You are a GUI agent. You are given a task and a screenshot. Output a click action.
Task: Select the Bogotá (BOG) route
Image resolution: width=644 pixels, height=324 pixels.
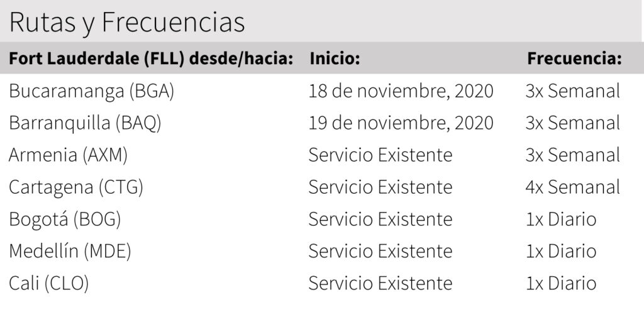tap(65, 219)
